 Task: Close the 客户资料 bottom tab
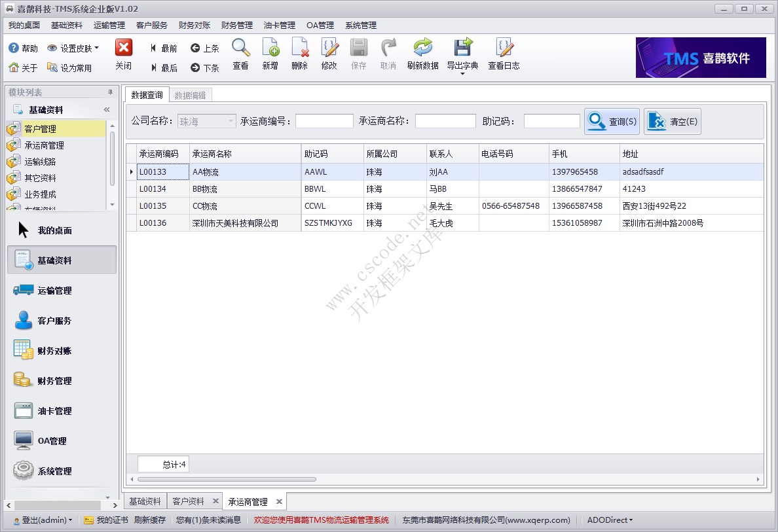coord(215,501)
